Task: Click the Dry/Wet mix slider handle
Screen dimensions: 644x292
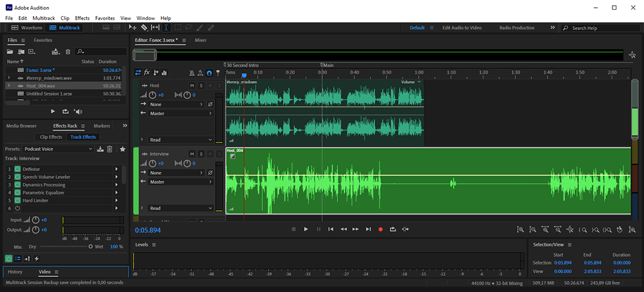Action: pyautogui.click(x=90, y=246)
